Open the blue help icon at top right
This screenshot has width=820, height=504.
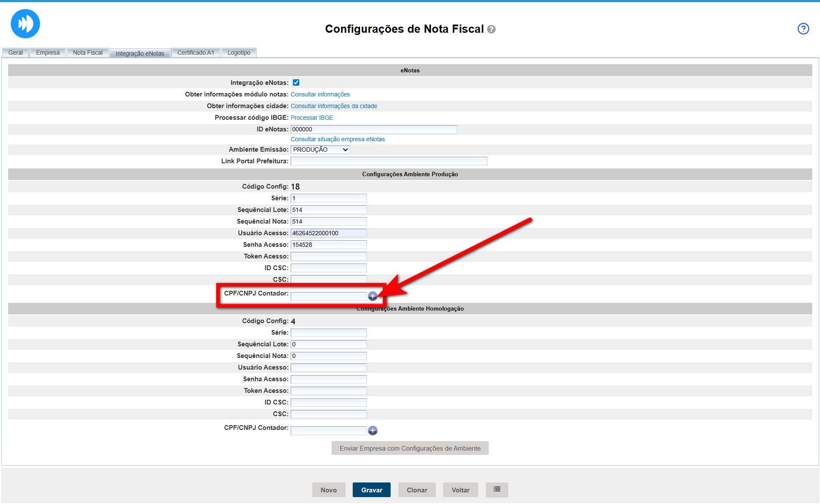pyautogui.click(x=803, y=29)
